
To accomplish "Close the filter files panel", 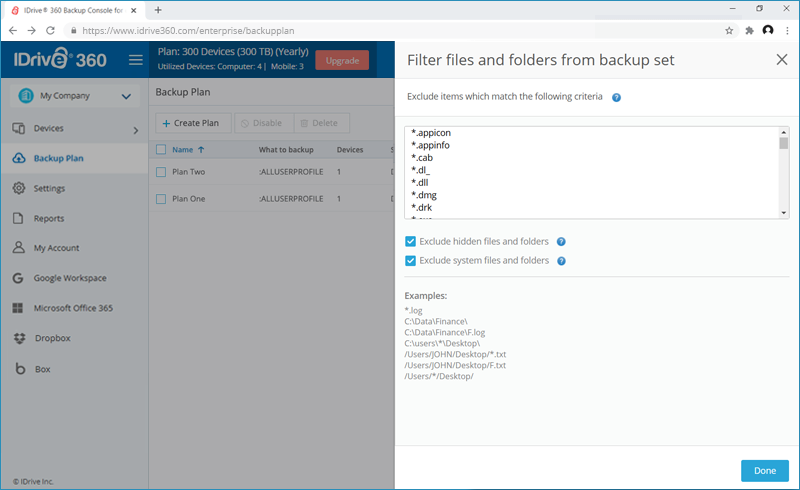I will (781, 60).
